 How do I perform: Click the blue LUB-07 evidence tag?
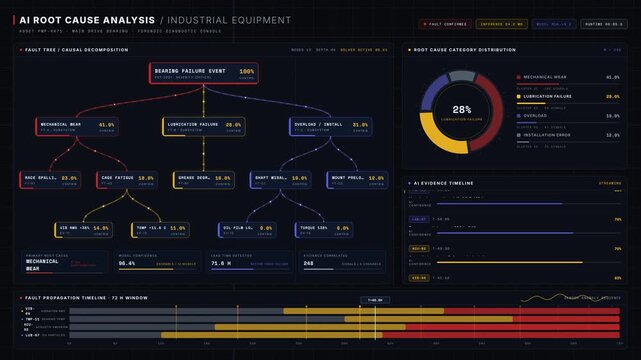pyautogui.click(x=419, y=219)
